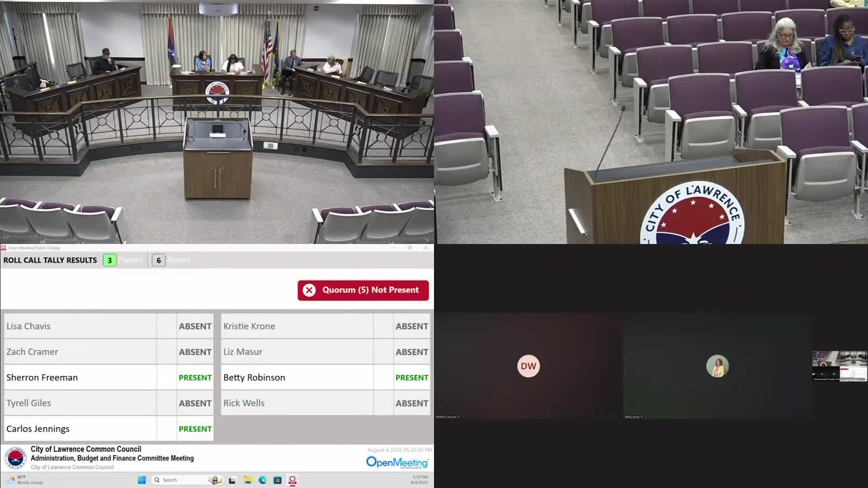Select the Lisa Chavis roll call row
The width and height of the screenshot is (868, 488).
[x=80, y=326]
